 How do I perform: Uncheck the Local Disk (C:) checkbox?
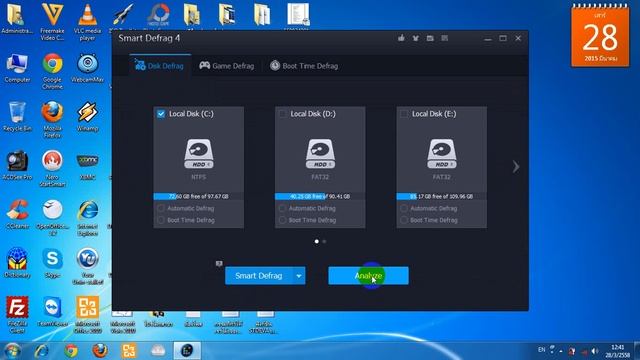[x=161, y=114]
